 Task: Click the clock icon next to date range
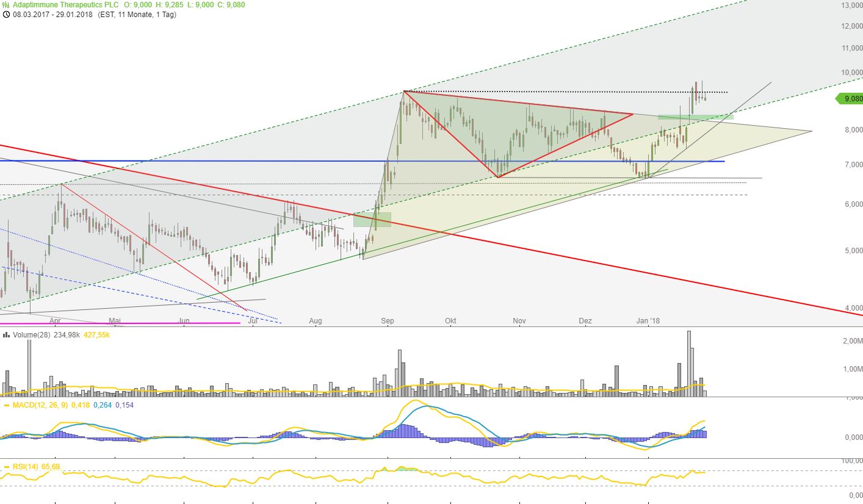[6, 15]
